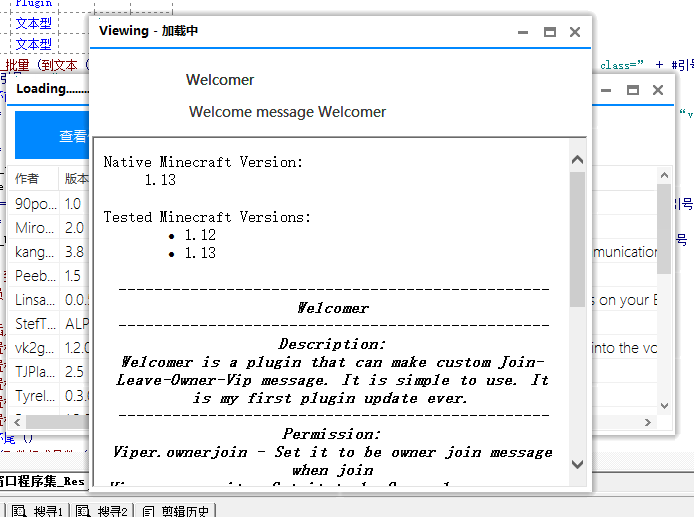
Task: Close the Viewing window
Action: 575,32
